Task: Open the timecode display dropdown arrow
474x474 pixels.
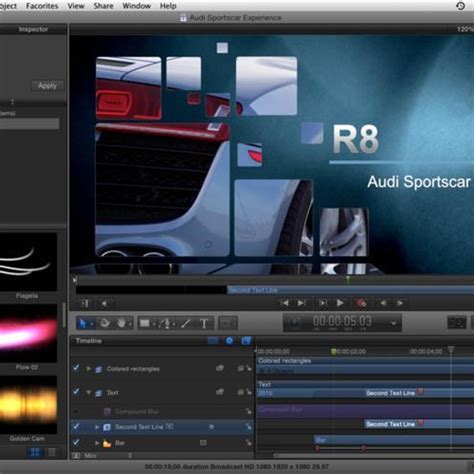Action: click(394, 323)
